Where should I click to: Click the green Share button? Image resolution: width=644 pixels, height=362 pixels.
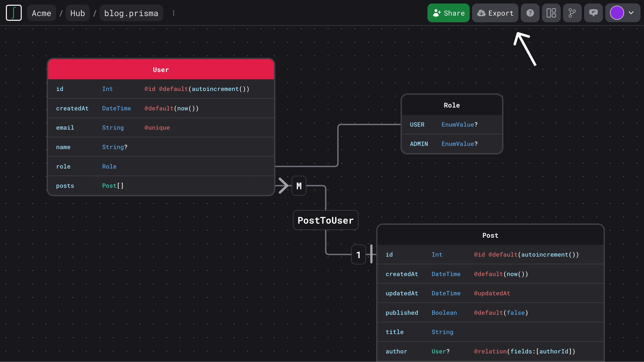448,13
